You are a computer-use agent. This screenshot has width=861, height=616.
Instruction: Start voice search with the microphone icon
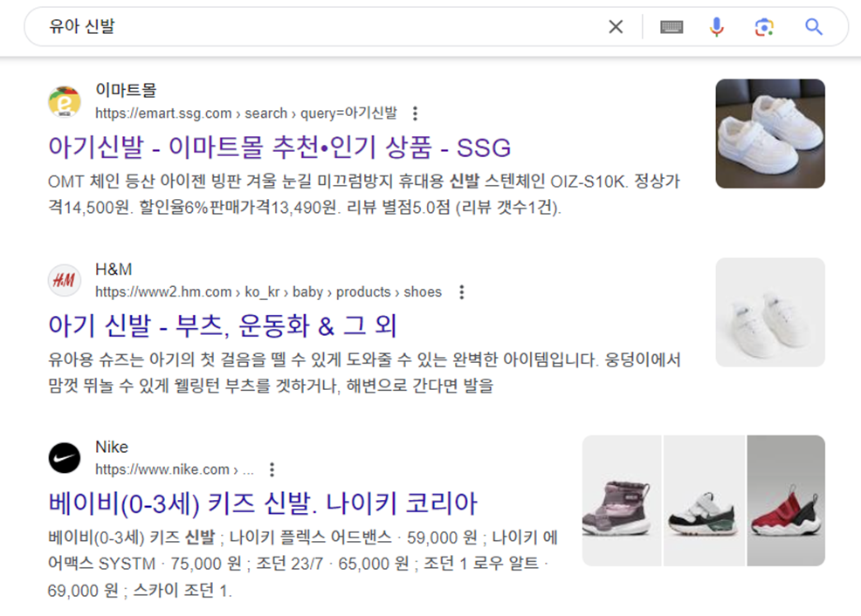click(717, 26)
